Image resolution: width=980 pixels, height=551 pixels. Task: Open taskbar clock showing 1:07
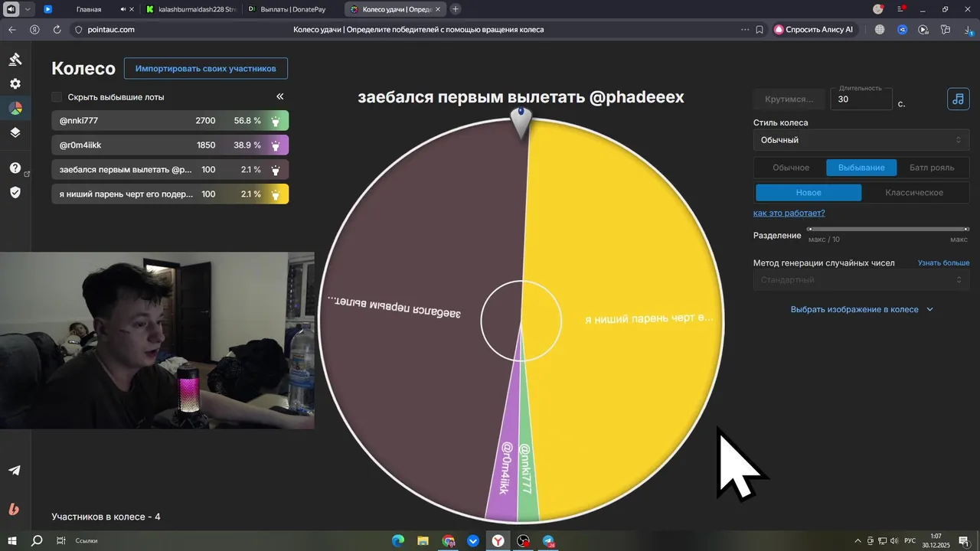pos(936,541)
